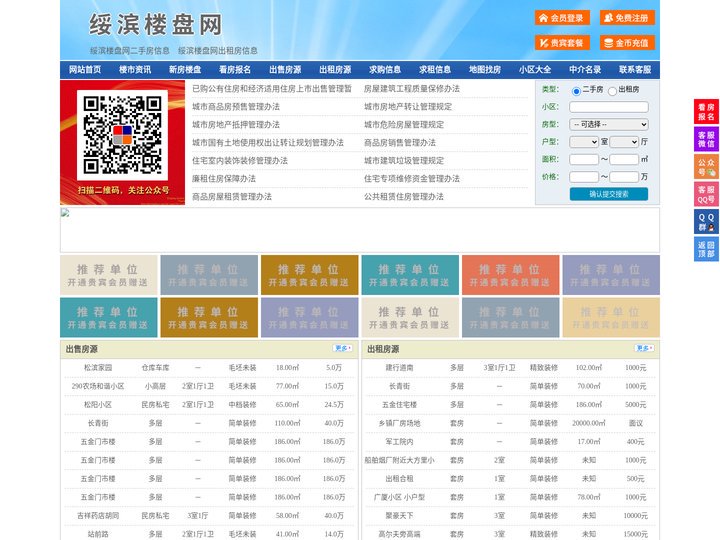Click 更多 in 出租房源 header
This screenshot has width=720, height=540.
click(644, 349)
